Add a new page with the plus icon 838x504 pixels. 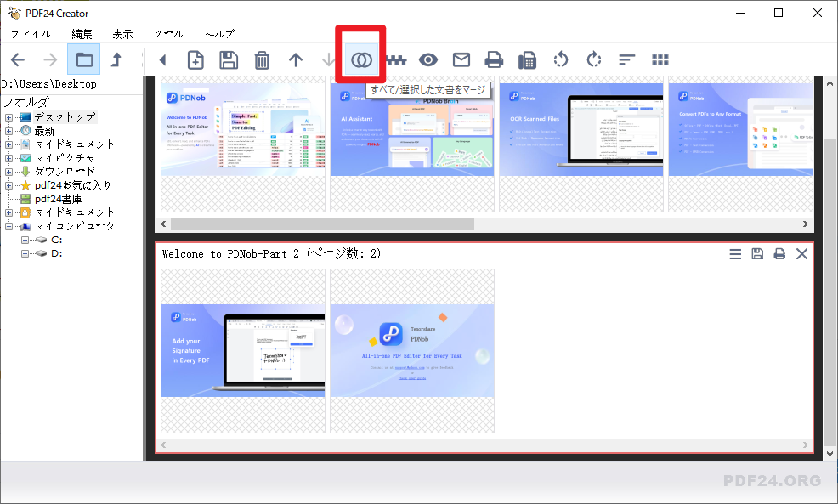click(195, 59)
